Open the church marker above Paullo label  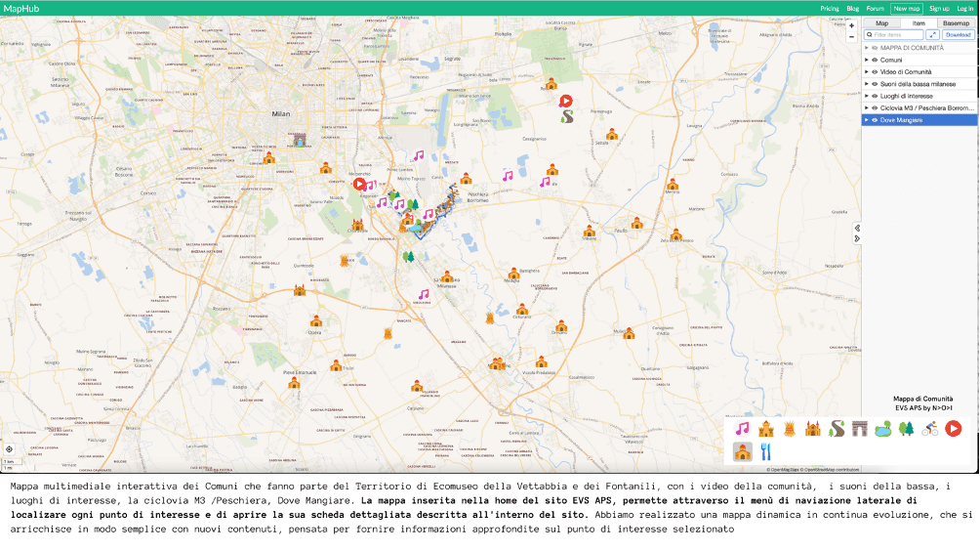(636, 223)
